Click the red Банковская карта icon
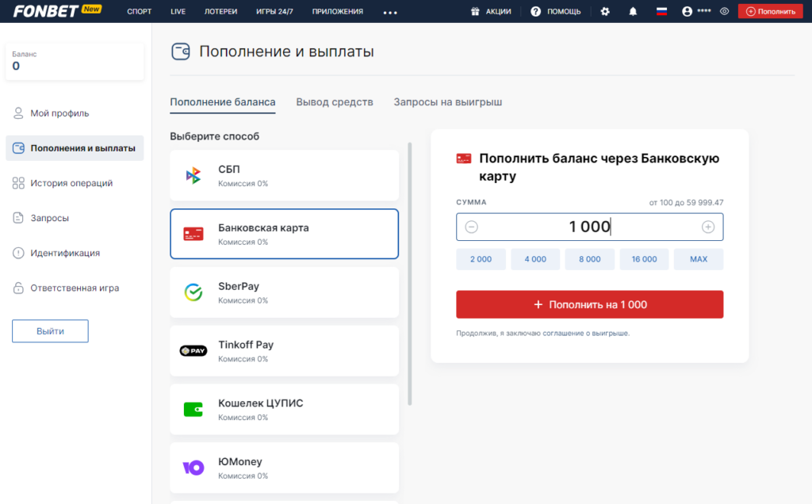The width and height of the screenshot is (812, 504). [x=193, y=234]
